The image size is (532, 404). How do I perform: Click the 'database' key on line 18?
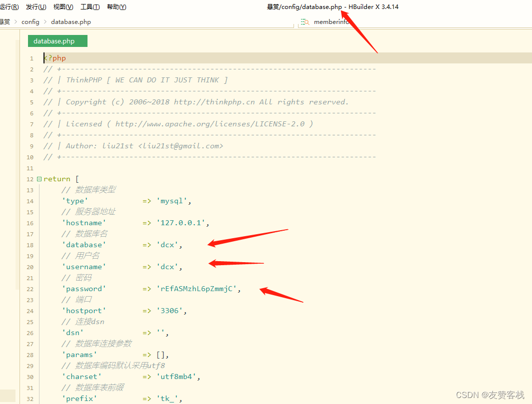(84, 245)
